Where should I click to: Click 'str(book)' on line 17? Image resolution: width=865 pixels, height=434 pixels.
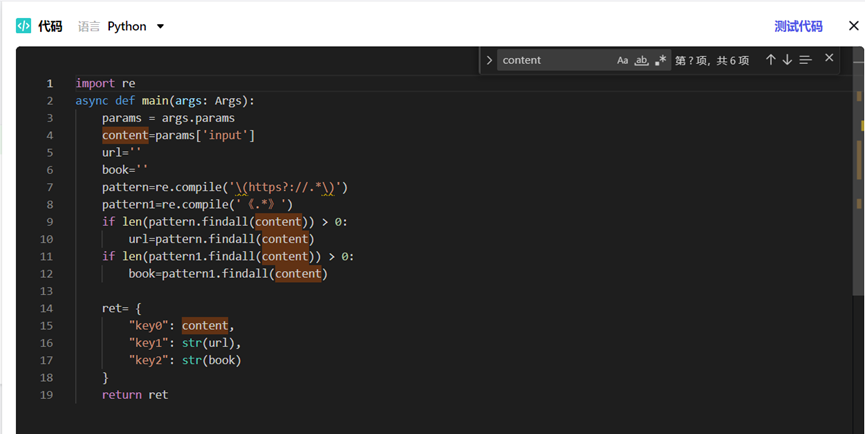tap(211, 360)
